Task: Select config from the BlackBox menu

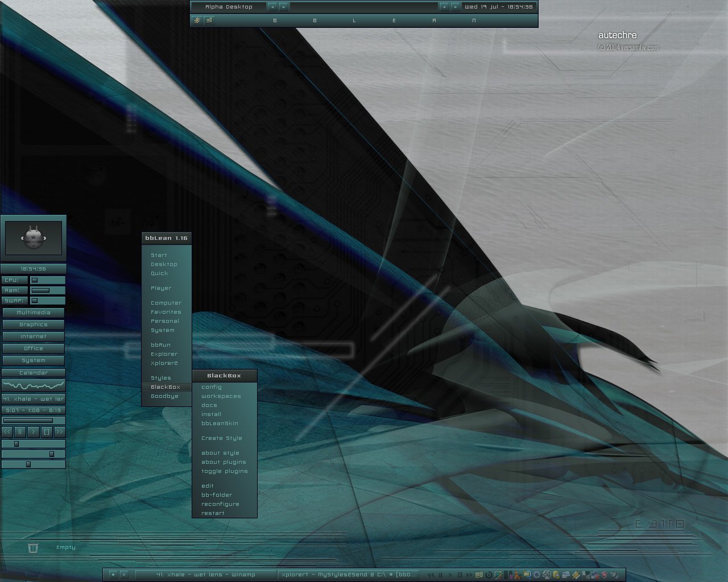Action: [212, 386]
